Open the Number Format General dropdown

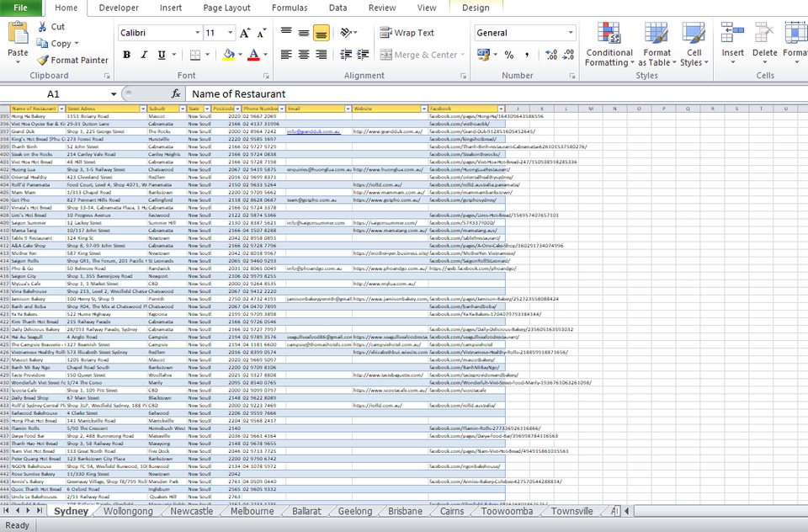[571, 33]
